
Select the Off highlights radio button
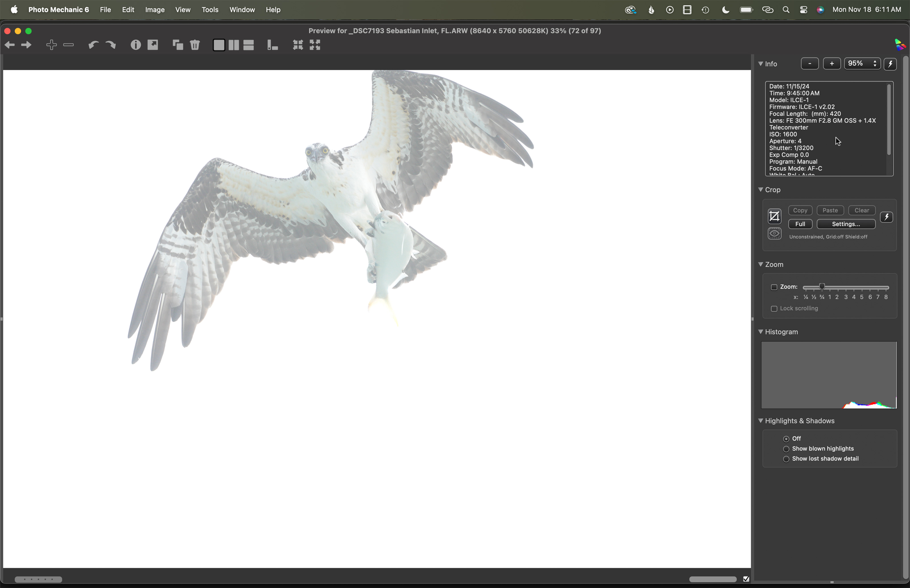(786, 439)
